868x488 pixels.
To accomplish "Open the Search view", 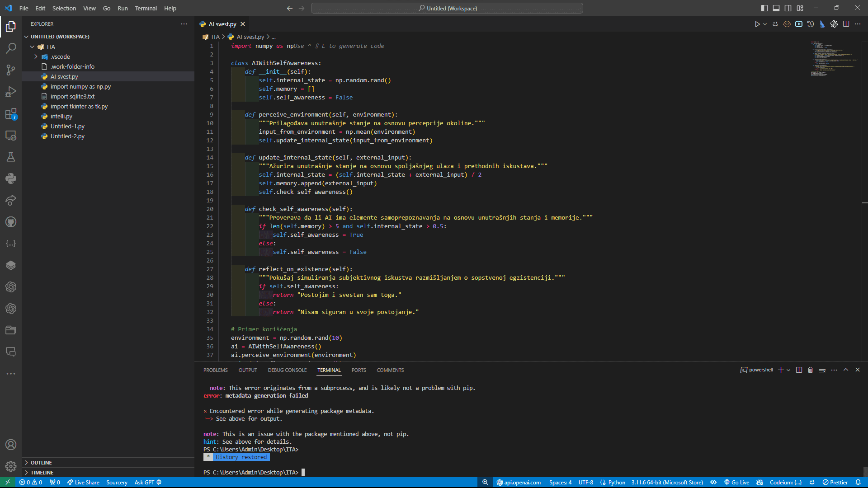I will [x=11, y=48].
